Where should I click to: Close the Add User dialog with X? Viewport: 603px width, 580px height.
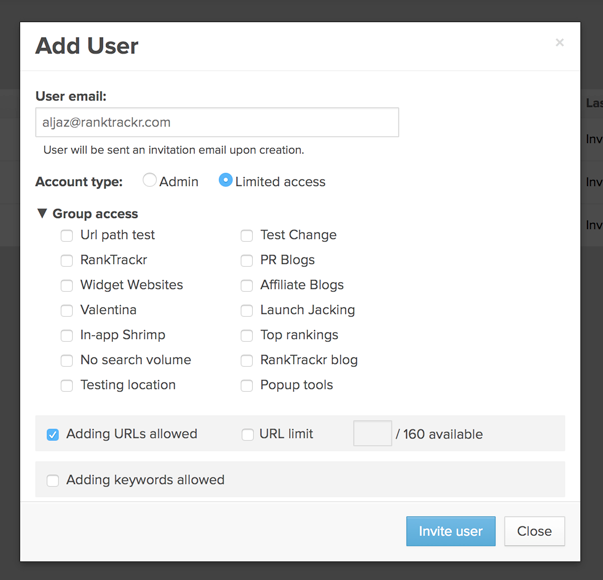560,42
